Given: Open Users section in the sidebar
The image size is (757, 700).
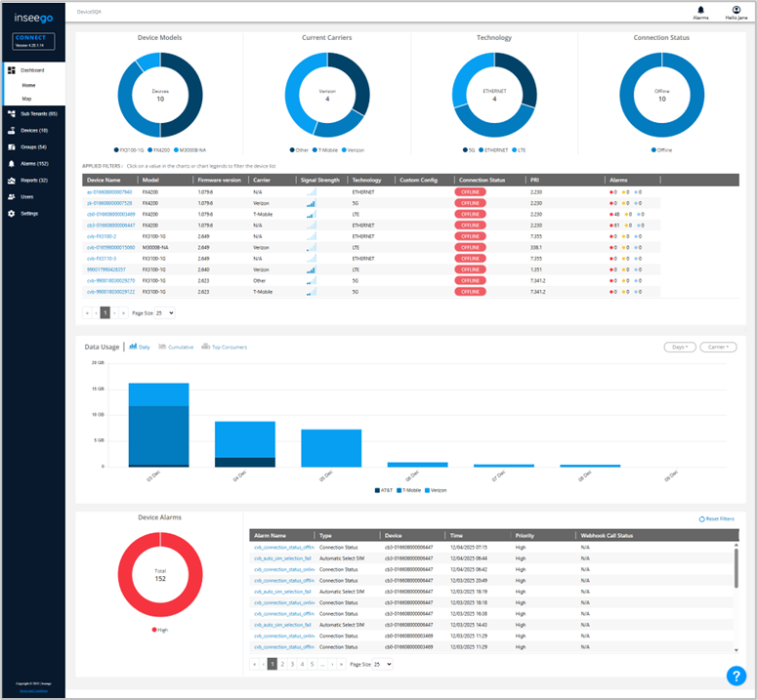Looking at the screenshot, I should (x=27, y=196).
